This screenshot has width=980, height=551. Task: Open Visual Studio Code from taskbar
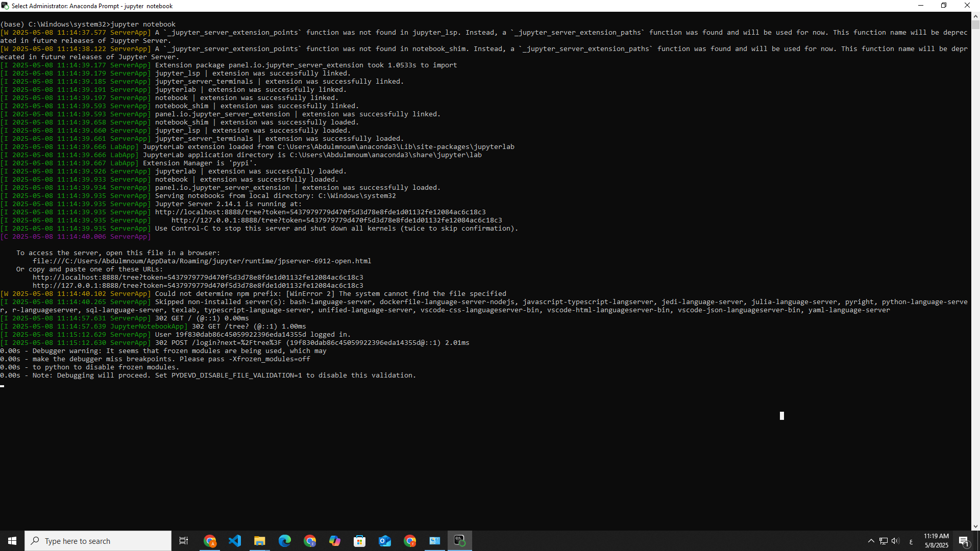pos(235,541)
